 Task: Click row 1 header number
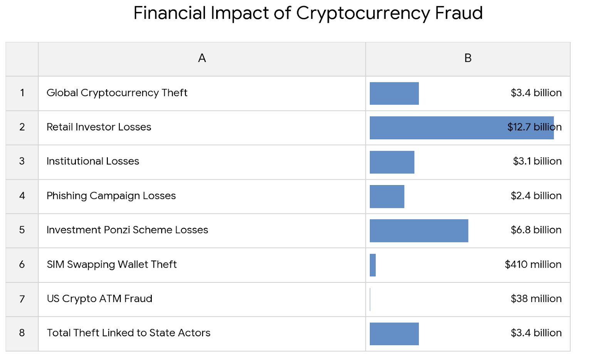point(22,93)
